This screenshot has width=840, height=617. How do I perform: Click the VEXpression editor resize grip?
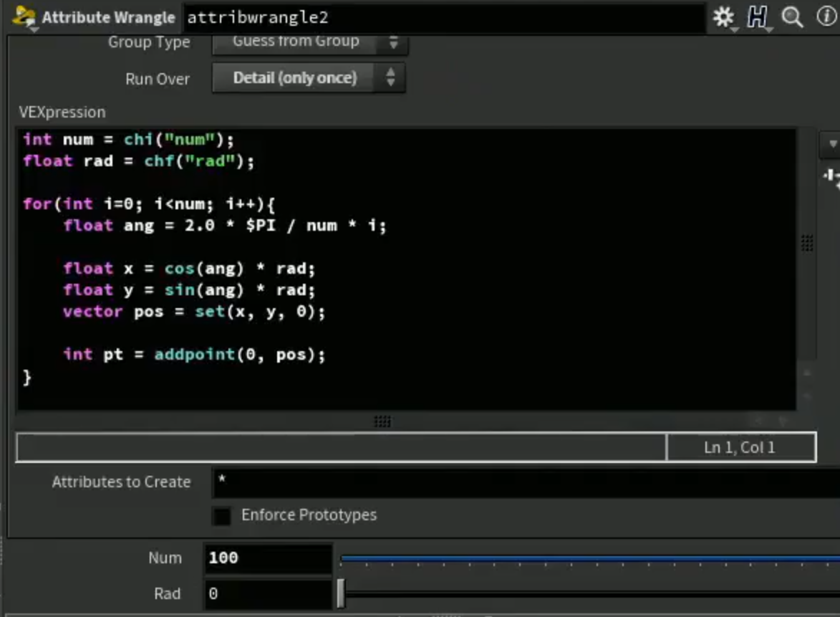pos(807,243)
